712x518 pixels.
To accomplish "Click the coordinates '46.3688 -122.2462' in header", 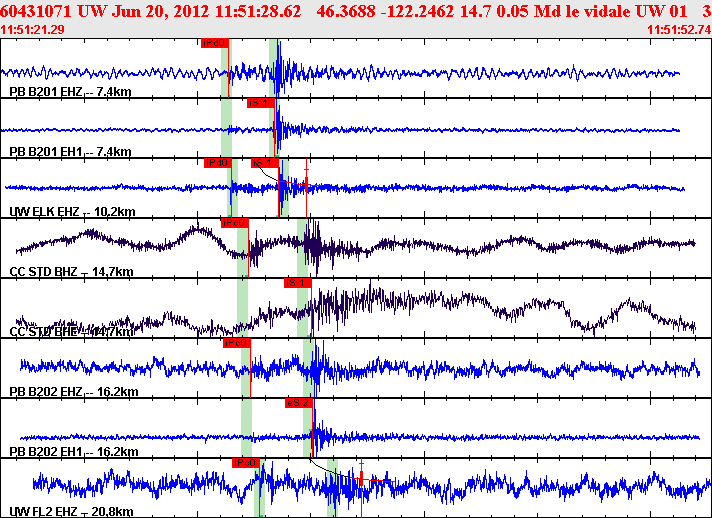I will coord(385,11).
